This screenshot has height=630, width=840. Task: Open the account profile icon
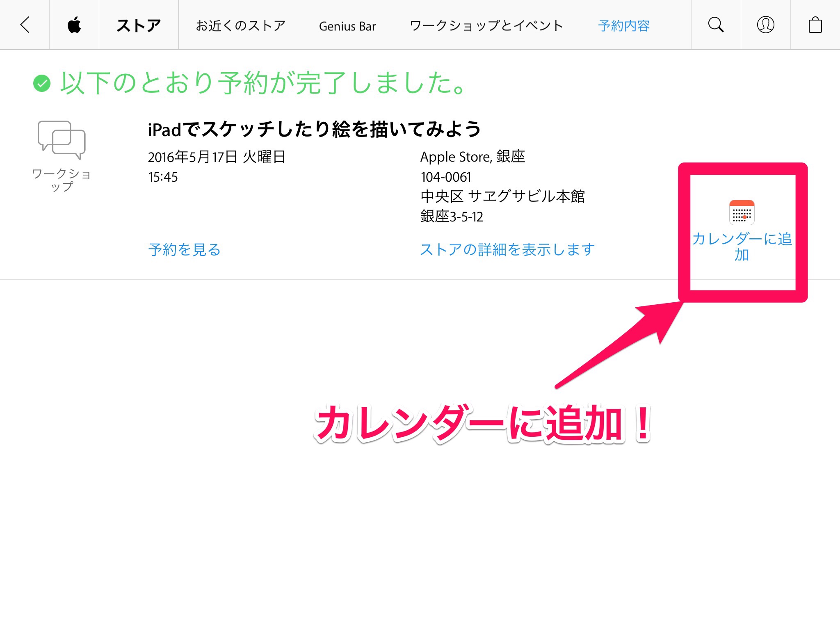(765, 25)
